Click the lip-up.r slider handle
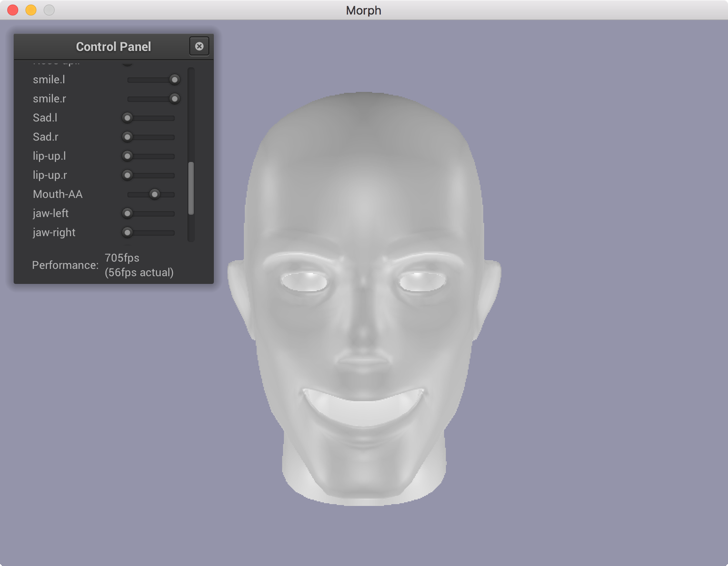Image resolution: width=728 pixels, height=566 pixels. (127, 175)
